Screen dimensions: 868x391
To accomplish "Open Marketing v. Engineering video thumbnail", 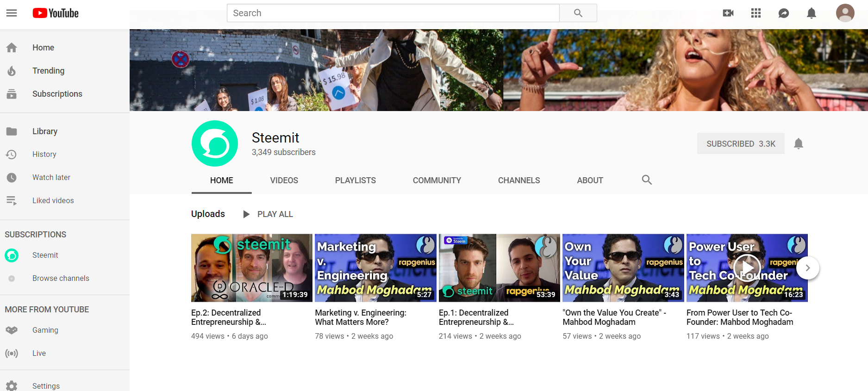I will point(375,268).
